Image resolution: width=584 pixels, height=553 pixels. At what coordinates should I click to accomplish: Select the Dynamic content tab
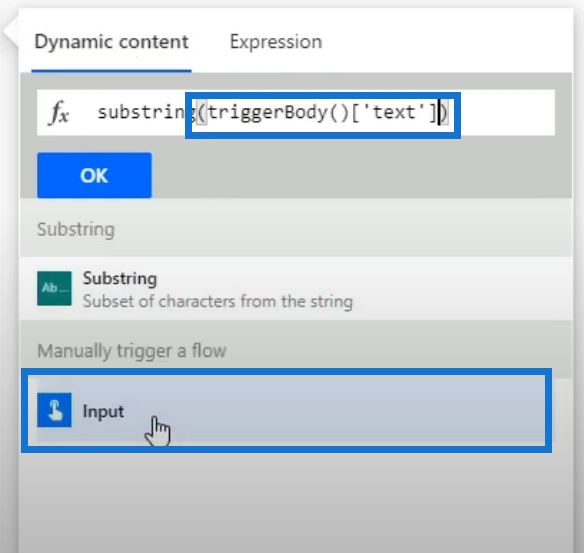[111, 41]
